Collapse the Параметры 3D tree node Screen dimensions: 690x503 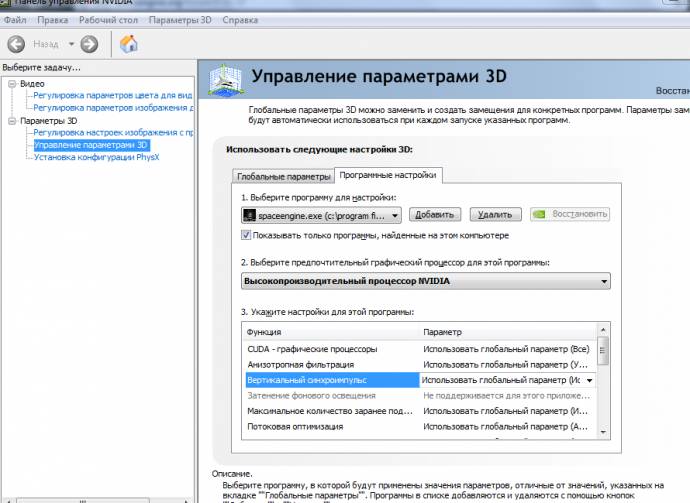(x=12, y=121)
